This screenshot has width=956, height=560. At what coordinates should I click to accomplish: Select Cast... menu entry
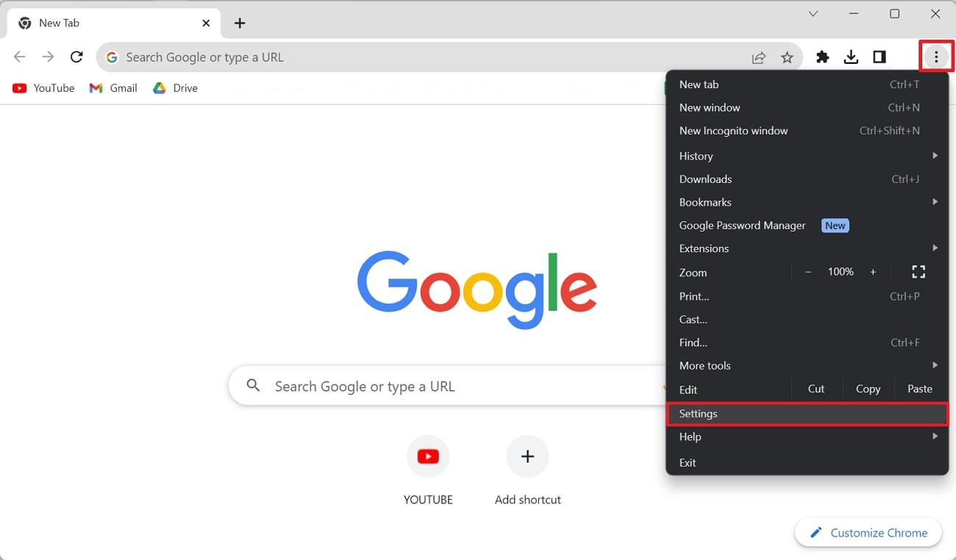807,320
